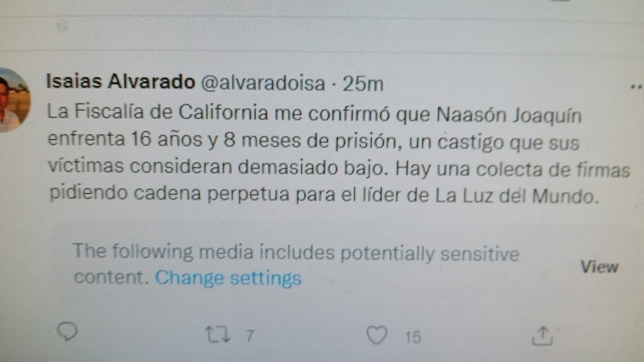
Task: Open the Change settings link
Action: (228, 278)
